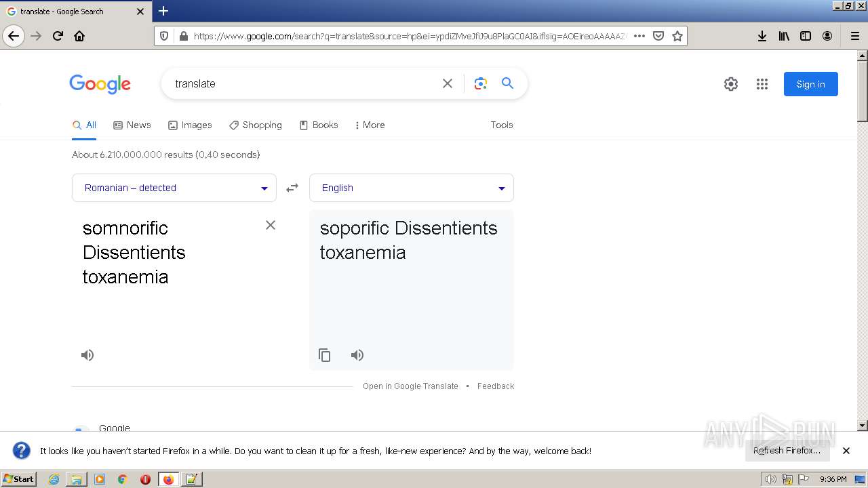
Task: Select the All results tab
Action: coord(85,125)
